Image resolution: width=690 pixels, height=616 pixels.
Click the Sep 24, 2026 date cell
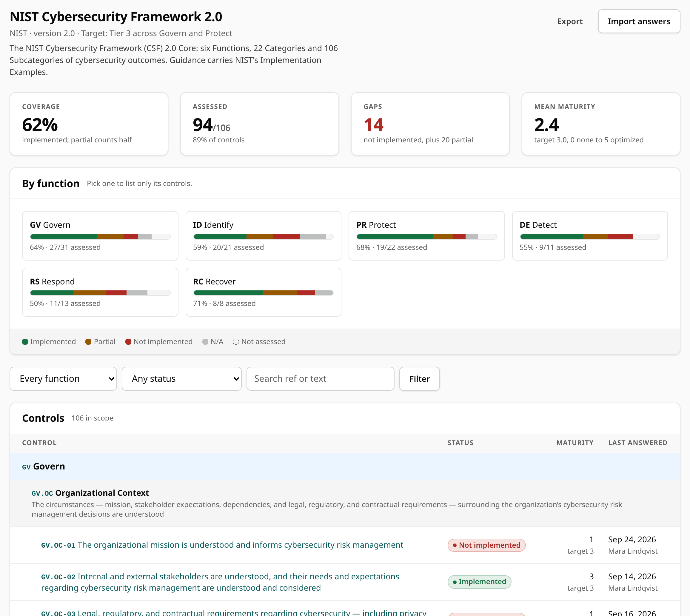[x=632, y=540]
